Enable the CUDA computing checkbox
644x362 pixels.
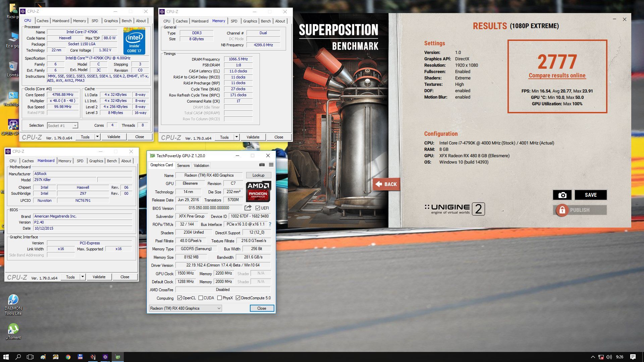pyautogui.click(x=201, y=298)
